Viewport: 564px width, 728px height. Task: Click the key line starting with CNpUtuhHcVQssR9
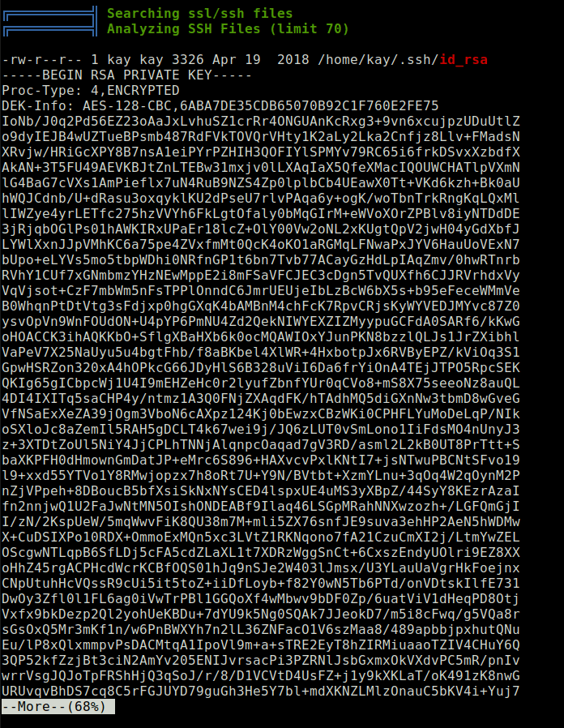pyautogui.click(x=260, y=583)
